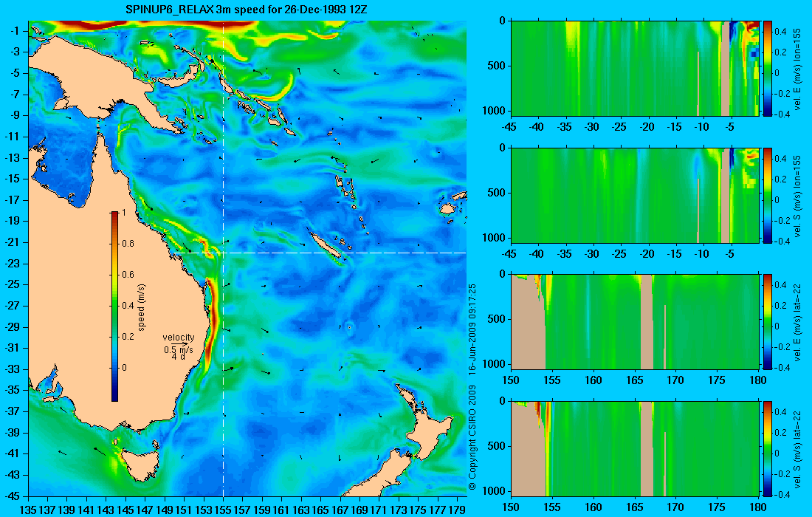Click the '0.6' tick on the speed colorbar
Screen dimensions: 812x517
click(x=128, y=275)
